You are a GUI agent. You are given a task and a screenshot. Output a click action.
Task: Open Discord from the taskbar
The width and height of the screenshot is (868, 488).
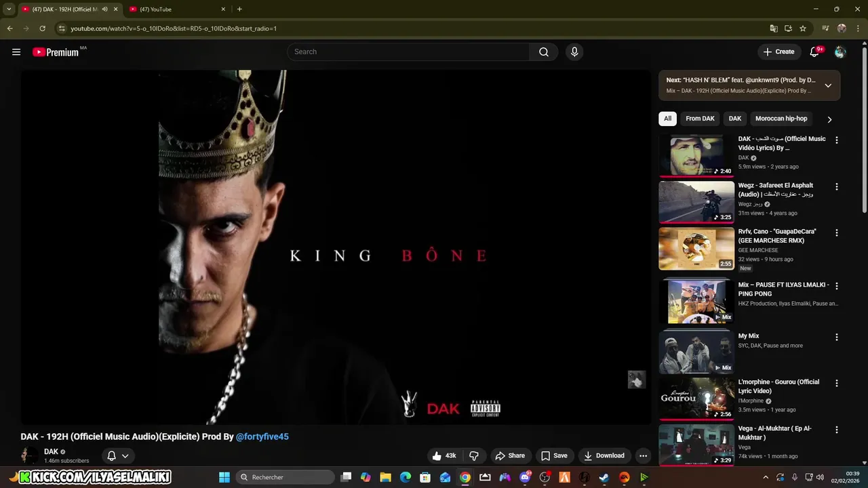525,477
